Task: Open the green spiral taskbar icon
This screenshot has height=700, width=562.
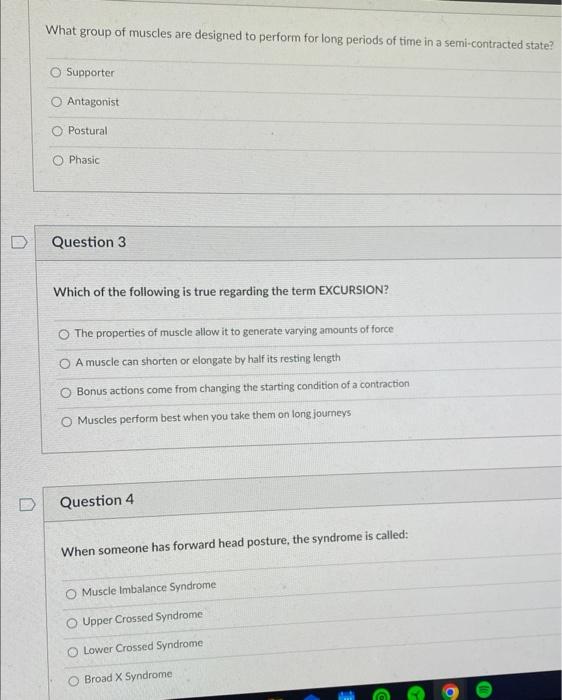Action: pos(382,694)
